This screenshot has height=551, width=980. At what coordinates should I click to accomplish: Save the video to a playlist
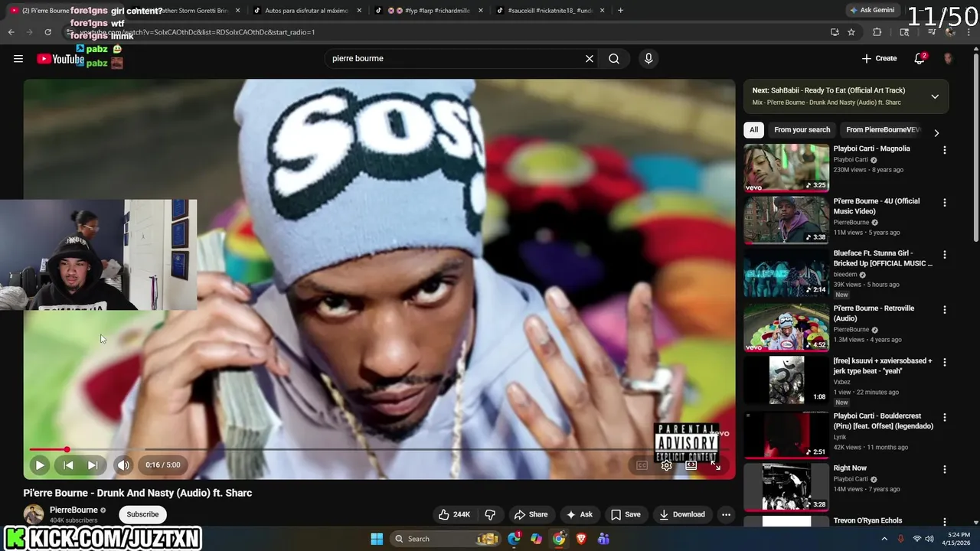(x=625, y=514)
